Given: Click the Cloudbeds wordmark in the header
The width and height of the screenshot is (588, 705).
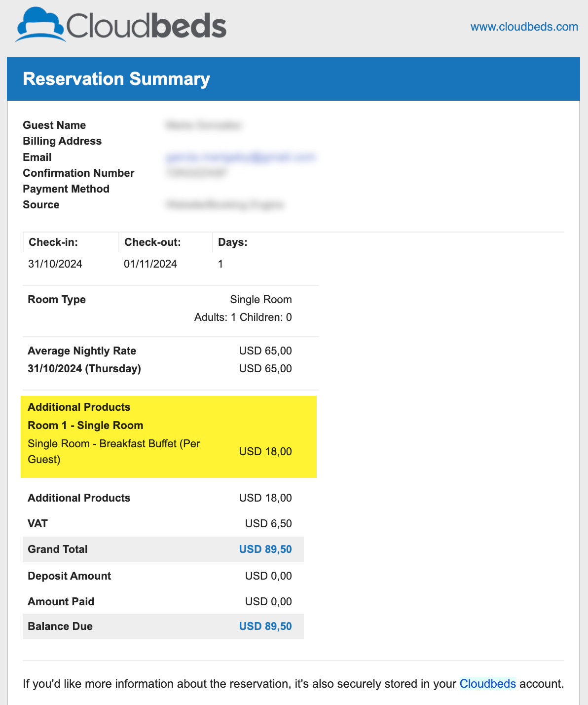Looking at the screenshot, I should click(146, 26).
